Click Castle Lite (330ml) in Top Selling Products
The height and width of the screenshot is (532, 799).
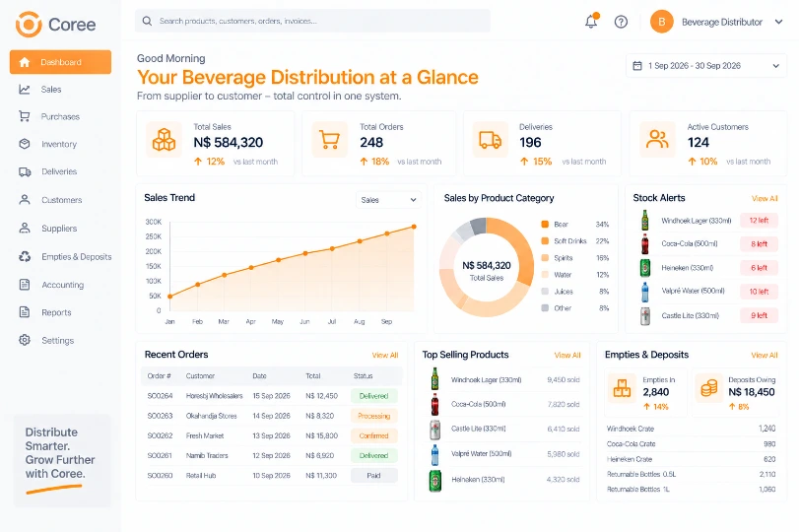click(x=479, y=429)
